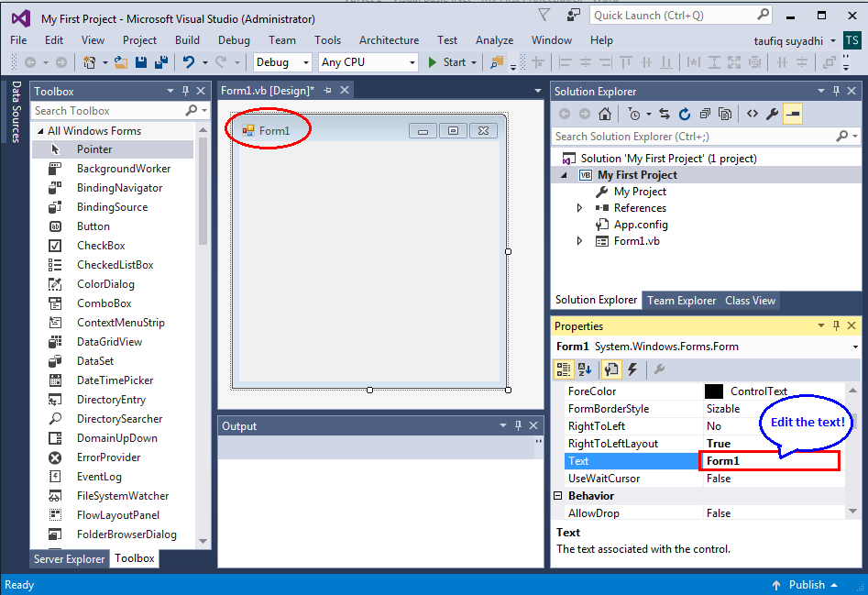The width and height of the screenshot is (868, 595).
Task: Click the Toolbox list scroll down arrow
Action: point(203,541)
